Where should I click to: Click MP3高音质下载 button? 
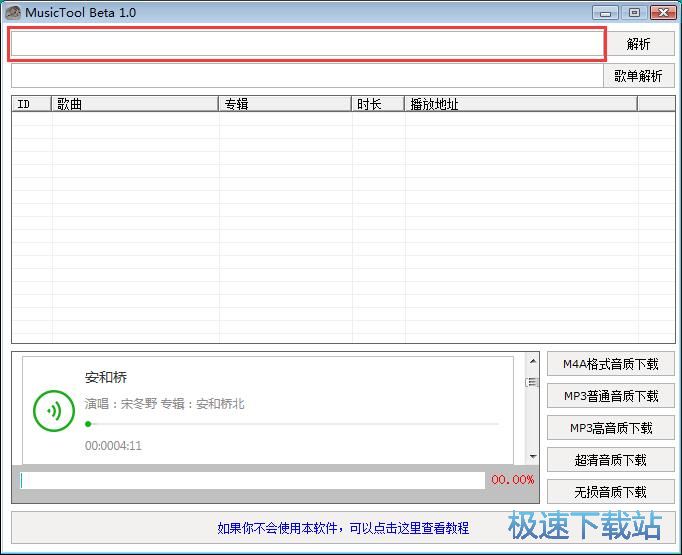(611, 428)
